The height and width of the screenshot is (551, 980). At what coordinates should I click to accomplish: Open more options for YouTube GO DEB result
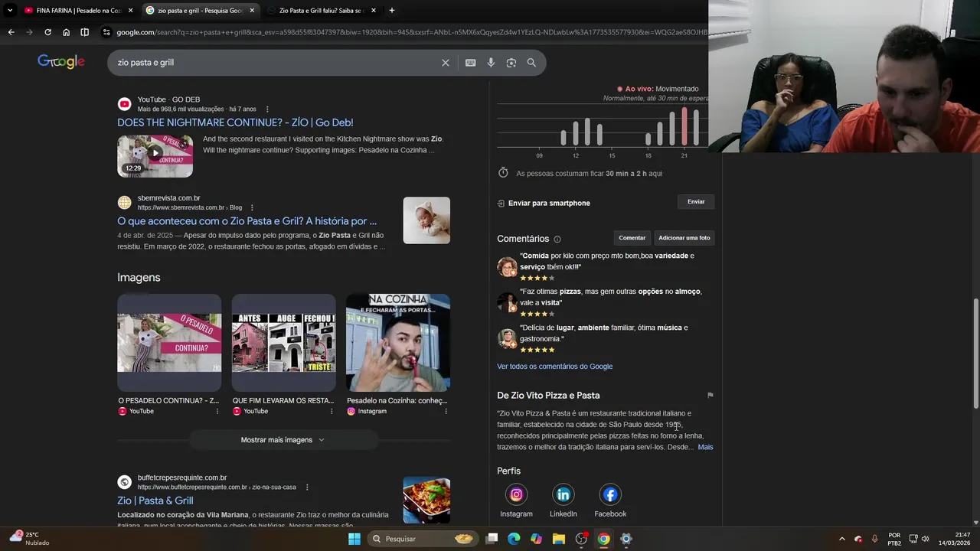click(x=267, y=109)
